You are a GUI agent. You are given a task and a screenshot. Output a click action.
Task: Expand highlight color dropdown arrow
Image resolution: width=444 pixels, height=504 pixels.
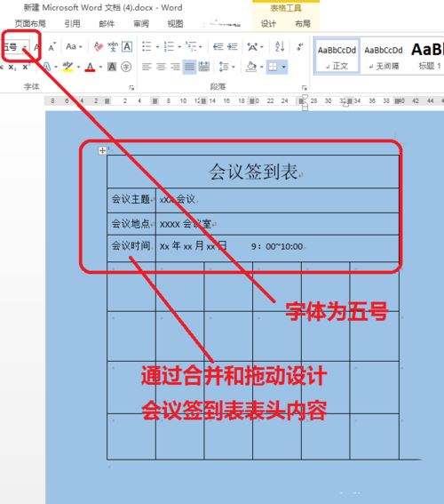pos(78,68)
